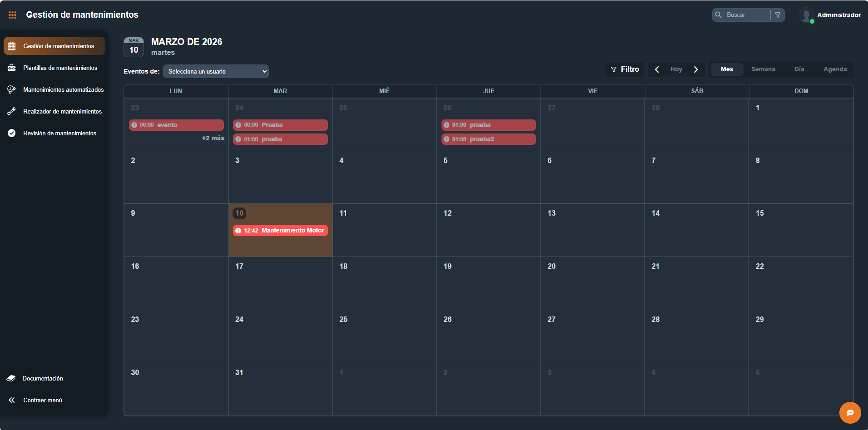Open the Selecciona un usuario dropdown
Image resolution: width=868 pixels, height=430 pixels.
pyautogui.click(x=216, y=71)
